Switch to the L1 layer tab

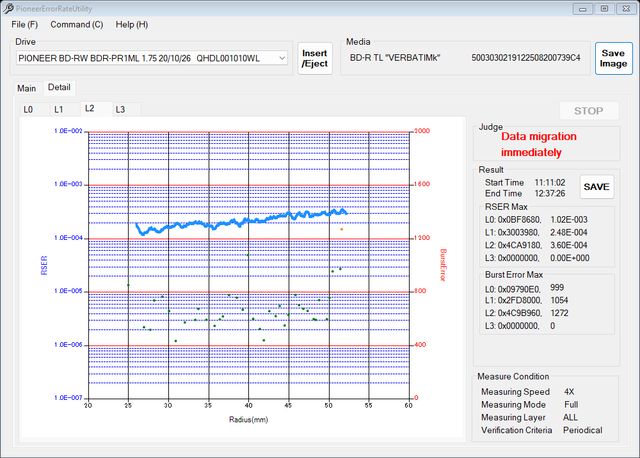point(59,109)
